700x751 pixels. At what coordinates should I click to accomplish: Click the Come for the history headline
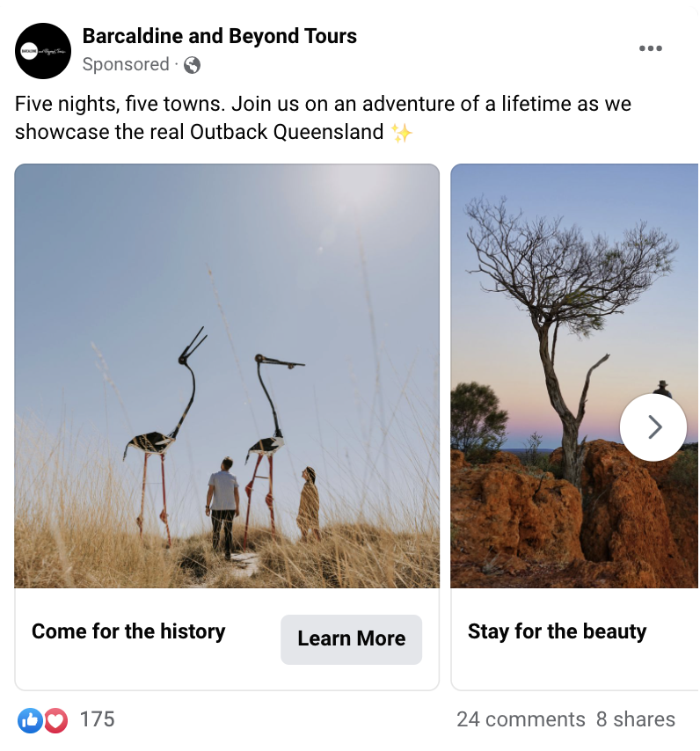coord(128,631)
